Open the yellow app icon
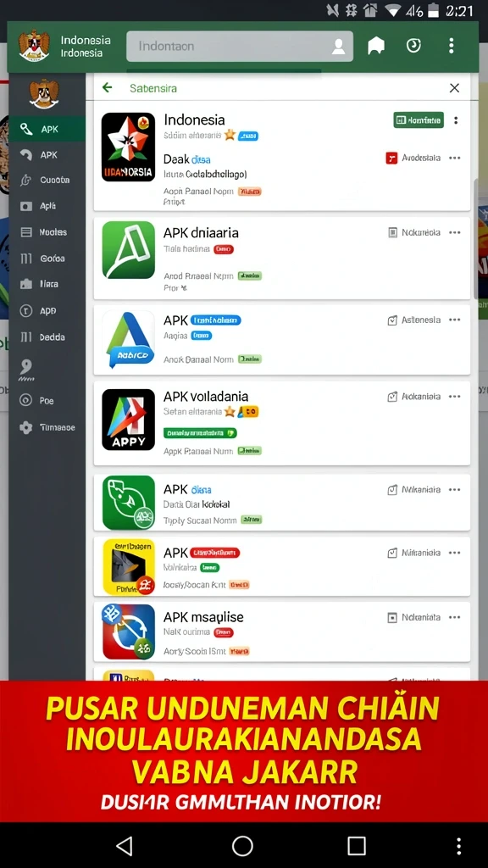Screen dimensions: 488x868 tap(129, 567)
